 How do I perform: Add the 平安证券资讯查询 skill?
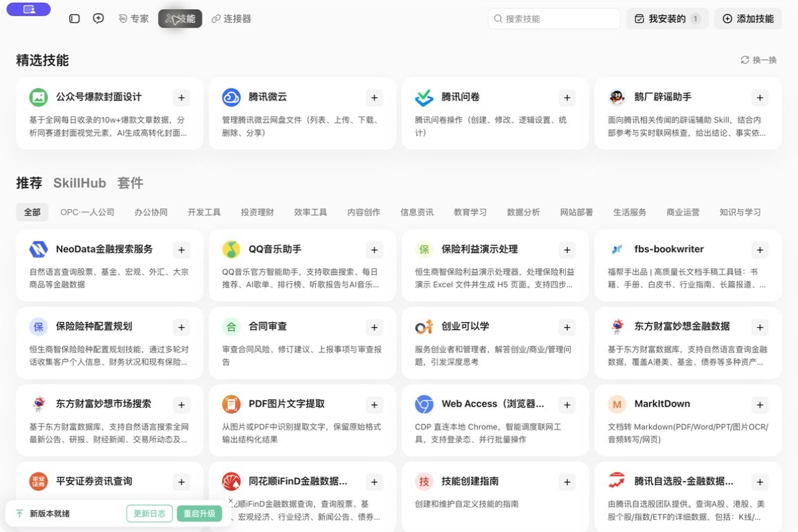pyautogui.click(x=181, y=482)
